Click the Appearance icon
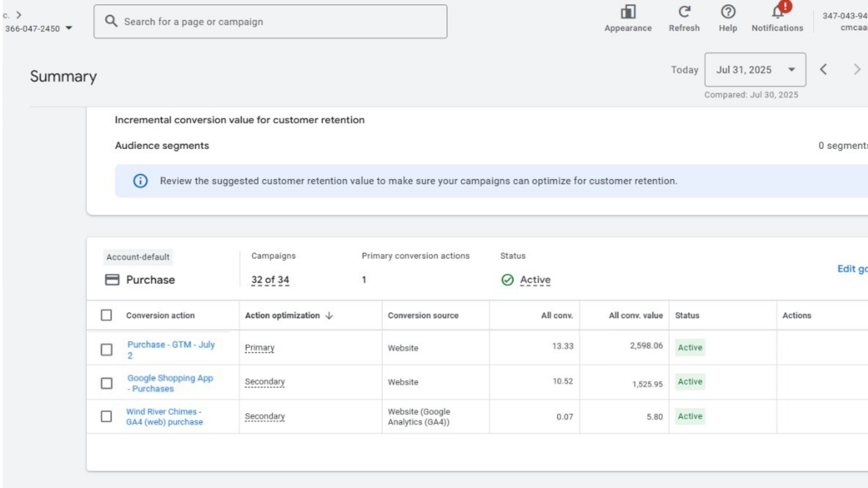This screenshot has height=488, width=868. coord(628,12)
